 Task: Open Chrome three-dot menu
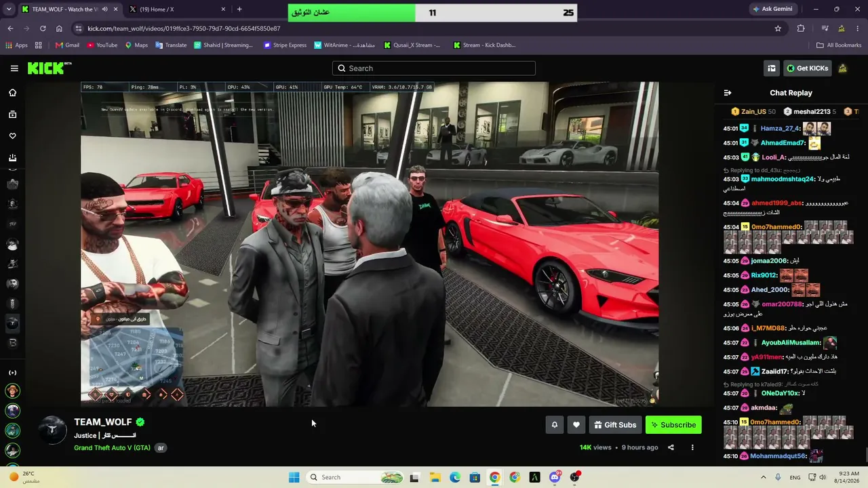click(x=858, y=28)
